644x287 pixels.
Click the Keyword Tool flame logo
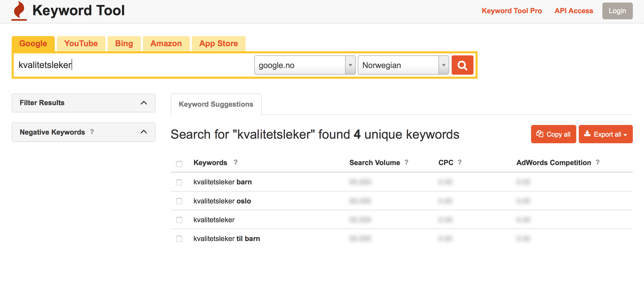tap(19, 11)
